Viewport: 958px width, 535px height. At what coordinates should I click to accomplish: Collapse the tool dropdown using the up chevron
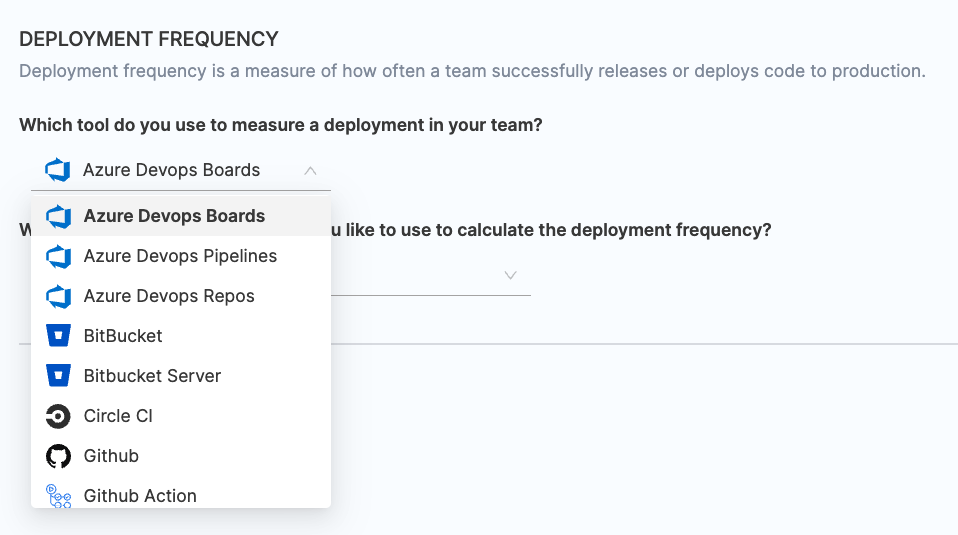[x=310, y=170]
